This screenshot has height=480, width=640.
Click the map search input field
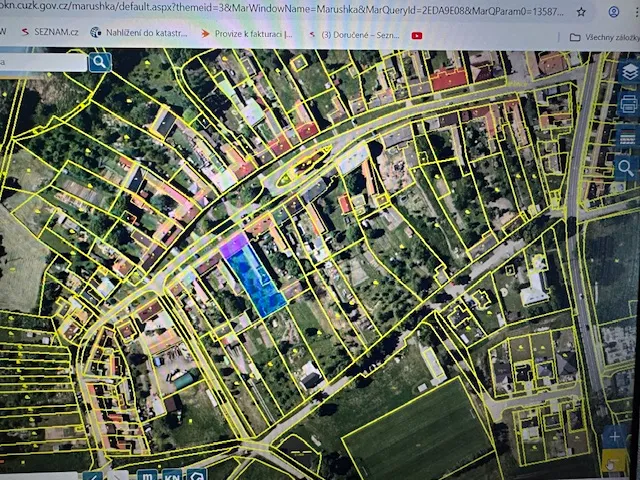pos(40,62)
